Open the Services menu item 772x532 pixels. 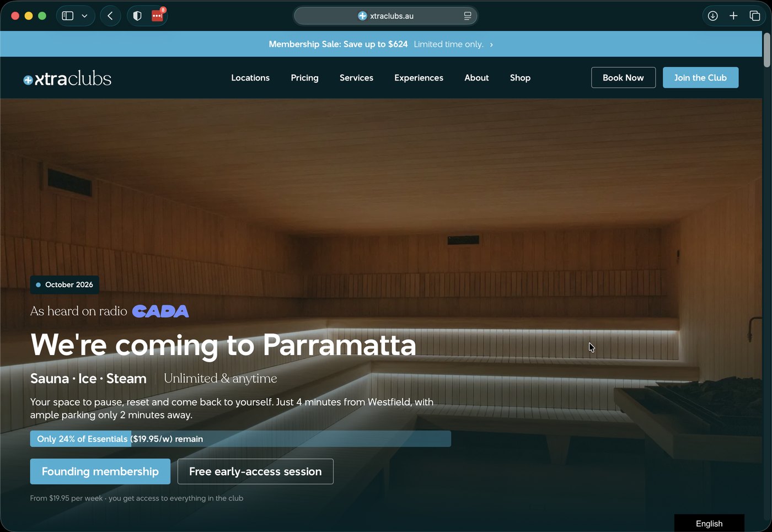coord(356,78)
